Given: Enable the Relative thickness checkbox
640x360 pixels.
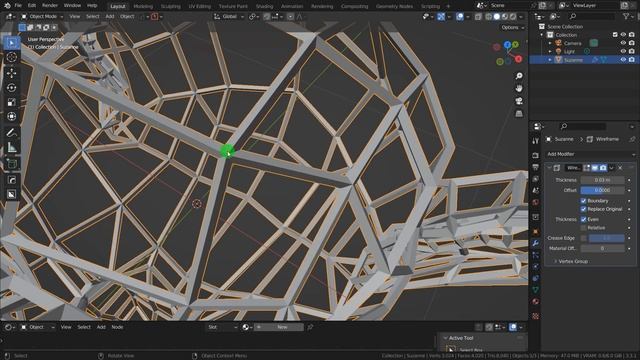Looking at the screenshot, I should (583, 228).
